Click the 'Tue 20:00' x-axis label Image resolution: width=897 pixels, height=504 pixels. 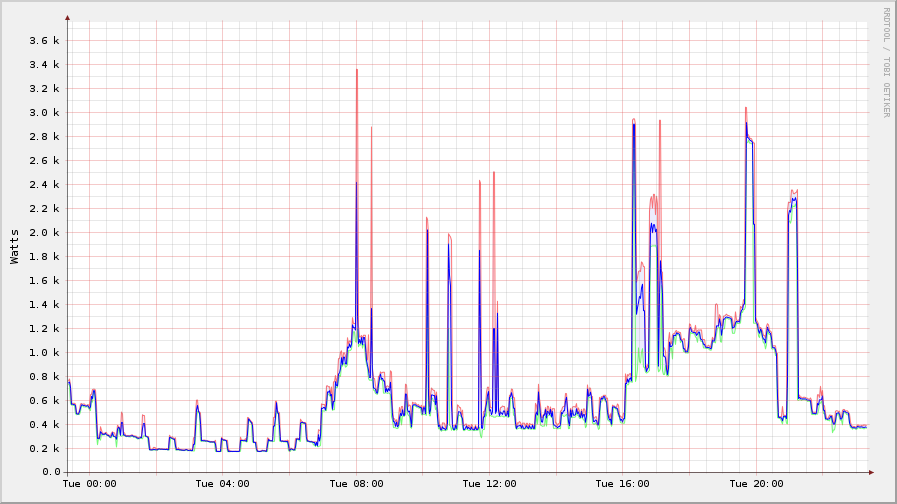[755, 484]
